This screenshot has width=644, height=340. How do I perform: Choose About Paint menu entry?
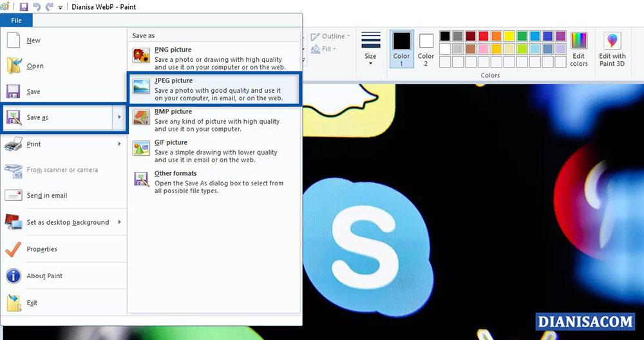point(64,276)
